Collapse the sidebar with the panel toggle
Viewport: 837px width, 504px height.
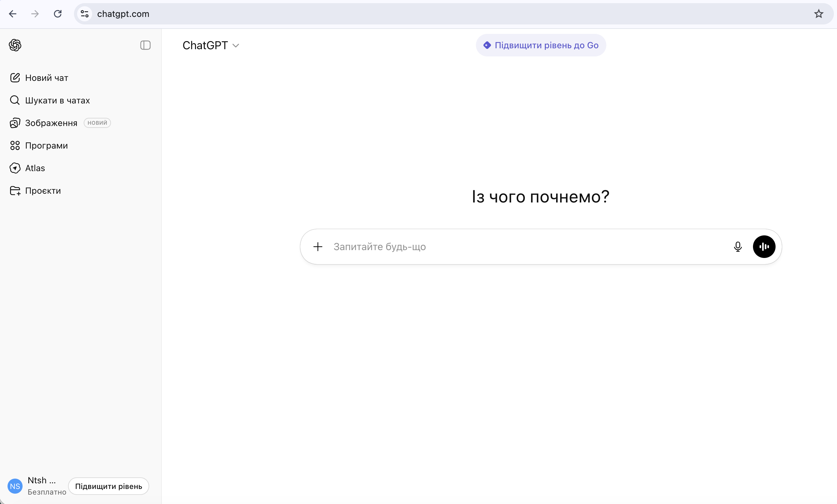coord(145,45)
